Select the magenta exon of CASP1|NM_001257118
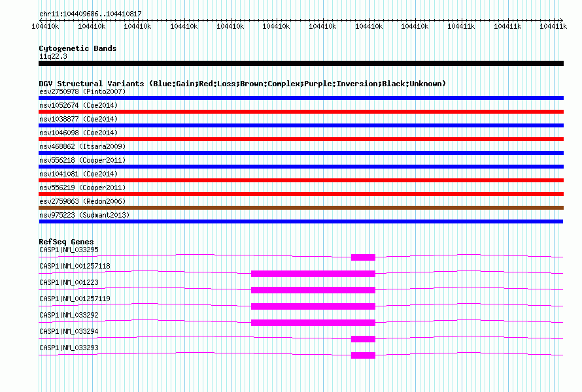 [x=313, y=274]
